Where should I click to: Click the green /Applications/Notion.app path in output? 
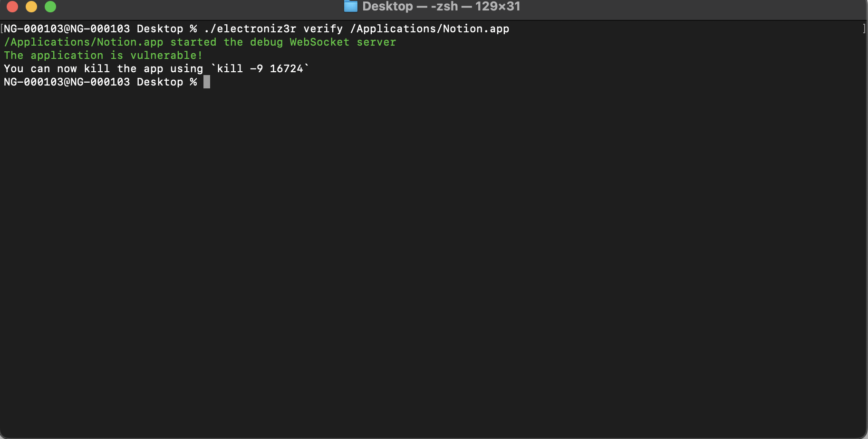(84, 42)
